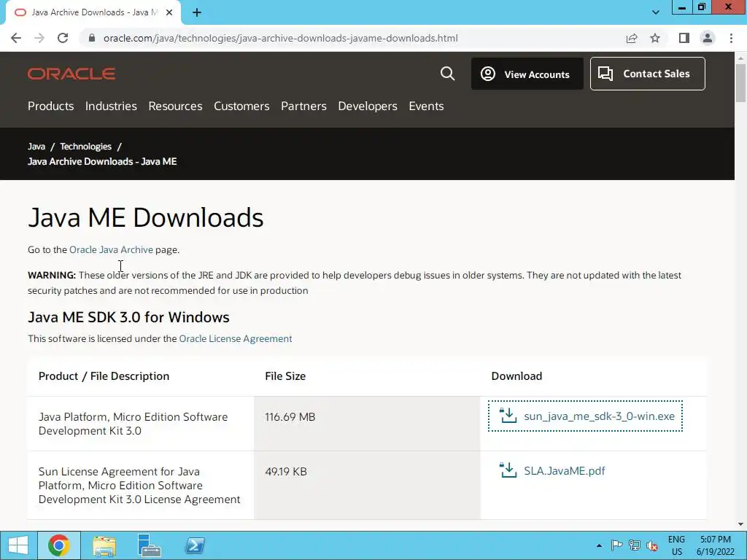Open the Events menu
The image size is (747, 560).
426,106
